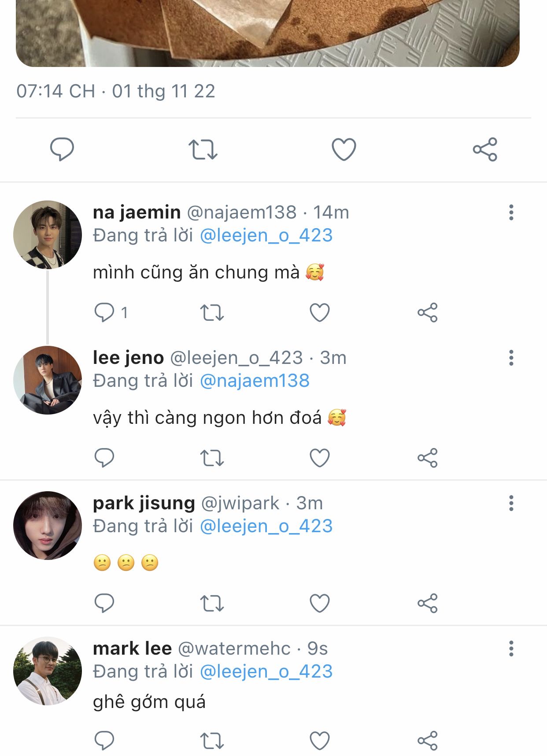Open @leejen_o_423 link in park jisung's reply

[x=266, y=526]
